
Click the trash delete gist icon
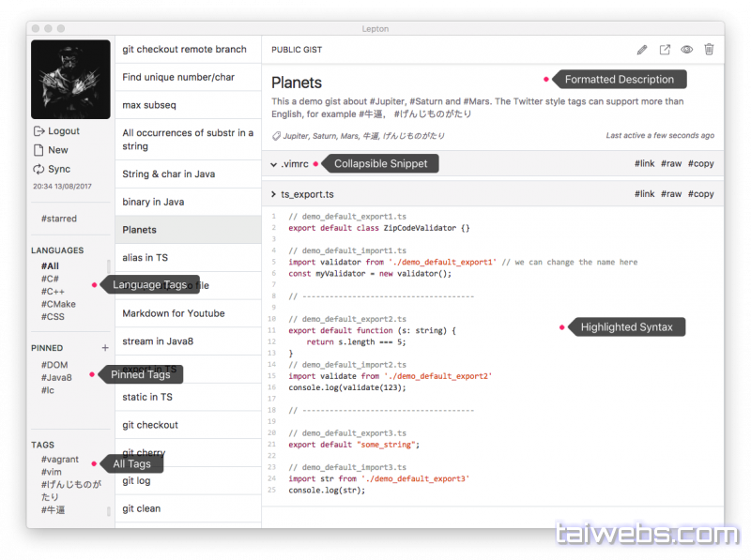(709, 50)
